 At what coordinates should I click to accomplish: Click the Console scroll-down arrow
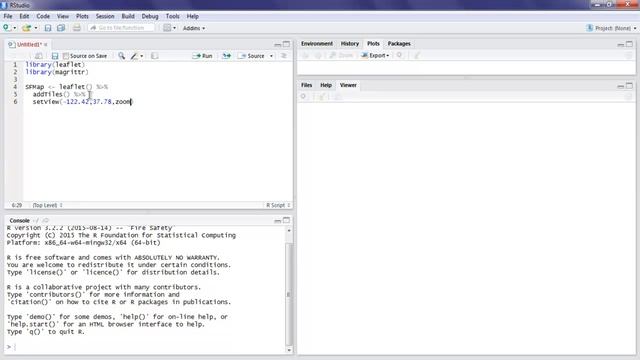click(x=289, y=350)
